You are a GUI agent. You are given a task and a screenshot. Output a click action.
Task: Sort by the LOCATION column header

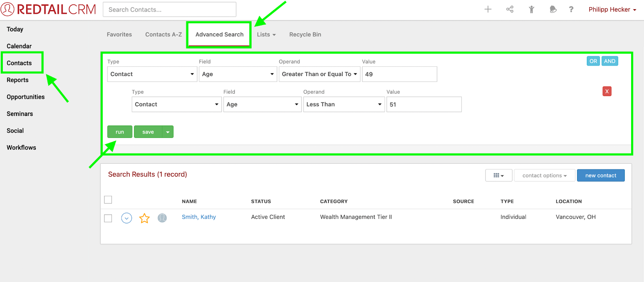pyautogui.click(x=569, y=202)
